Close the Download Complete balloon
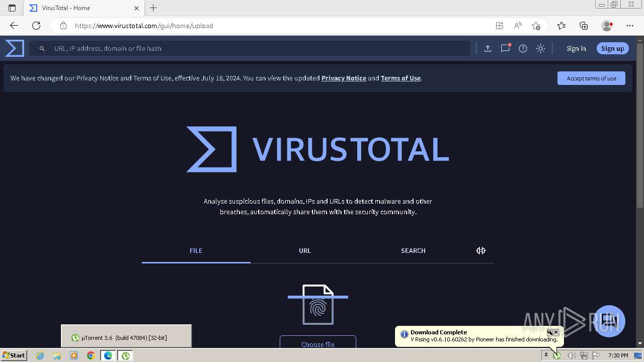 pos(556,332)
